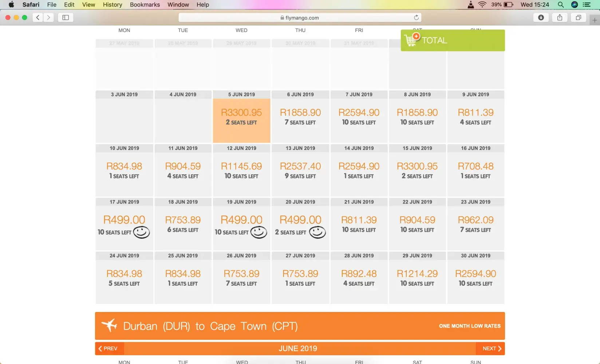
Task: Pick the 29 Jun 2019 R1214.29 fare
Action: click(417, 277)
